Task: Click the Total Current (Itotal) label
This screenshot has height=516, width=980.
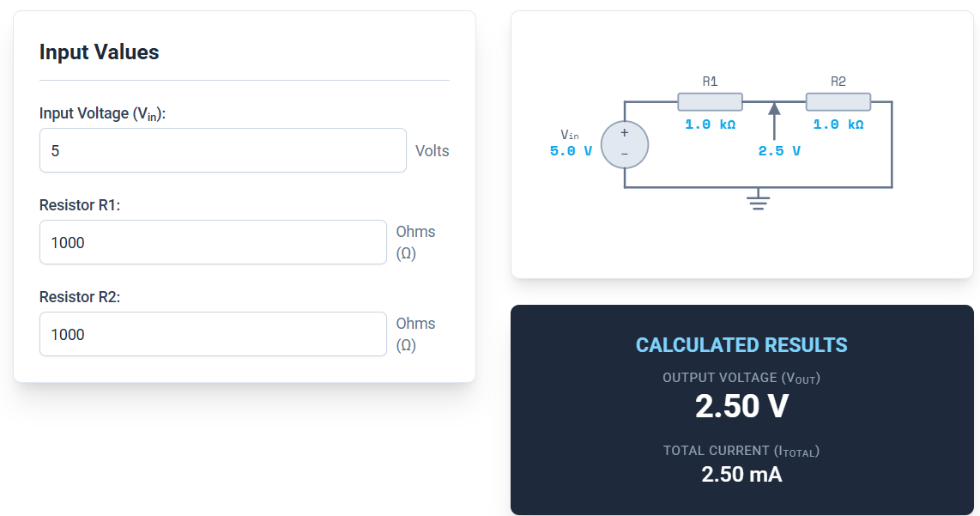Action: coord(741,450)
